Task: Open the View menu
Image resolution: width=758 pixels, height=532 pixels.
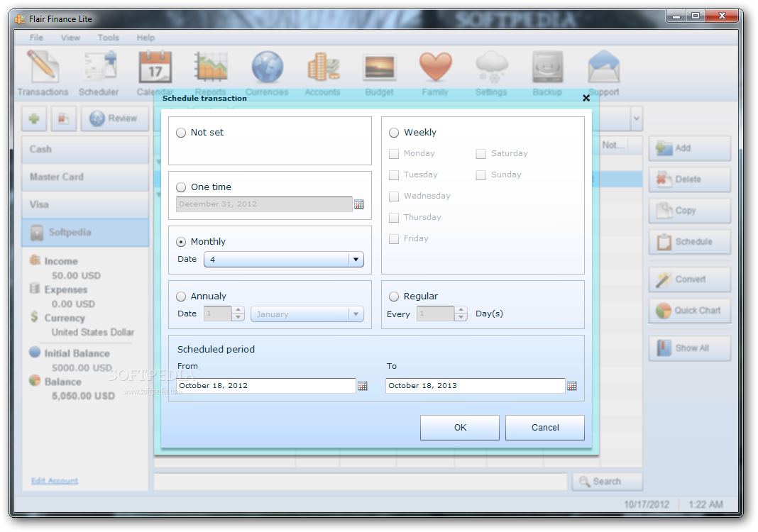Action: click(x=70, y=38)
